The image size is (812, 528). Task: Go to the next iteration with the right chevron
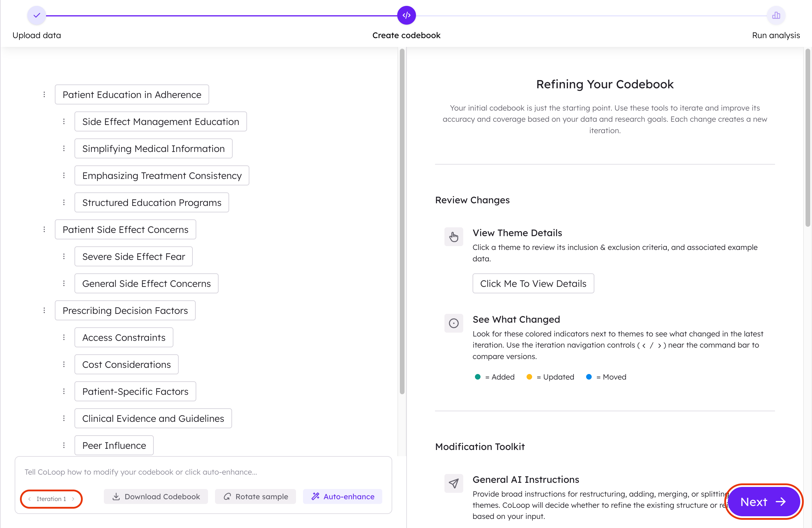click(x=73, y=499)
